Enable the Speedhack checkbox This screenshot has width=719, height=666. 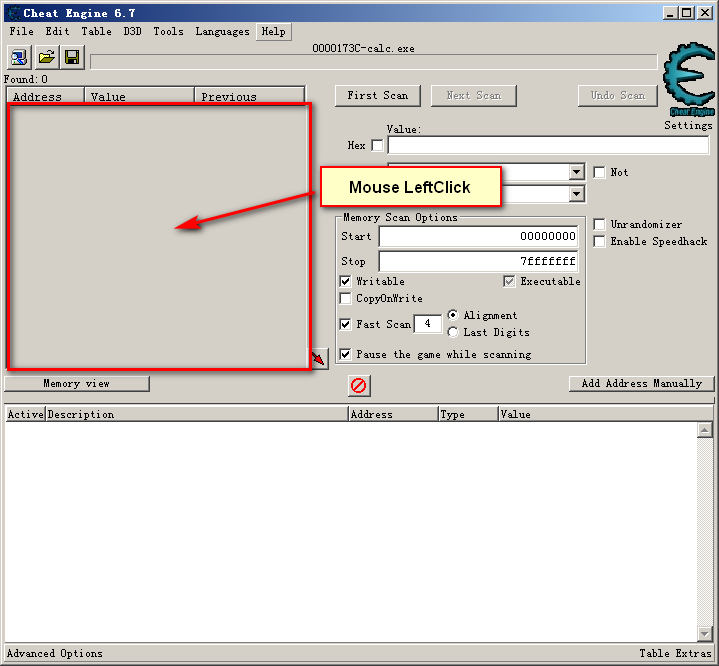click(599, 242)
